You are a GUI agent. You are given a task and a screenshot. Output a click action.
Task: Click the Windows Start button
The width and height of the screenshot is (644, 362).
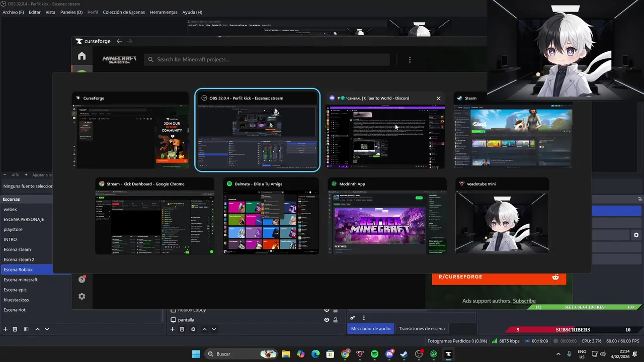coord(196,354)
